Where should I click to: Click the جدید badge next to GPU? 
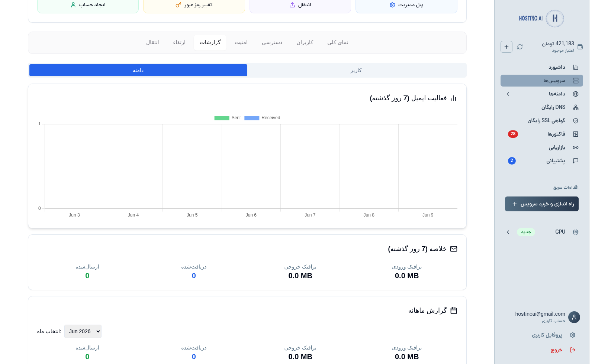click(x=526, y=232)
